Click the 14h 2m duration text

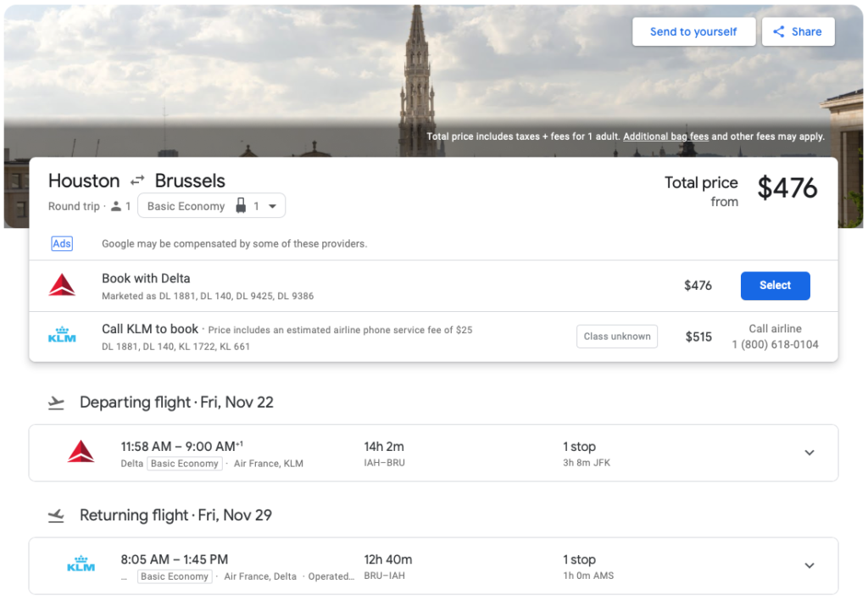click(384, 447)
